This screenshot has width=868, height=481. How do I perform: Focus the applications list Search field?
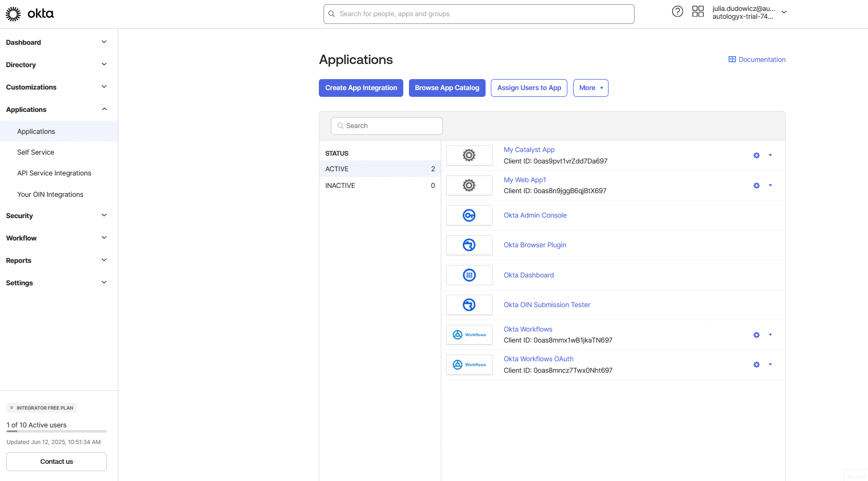point(387,126)
